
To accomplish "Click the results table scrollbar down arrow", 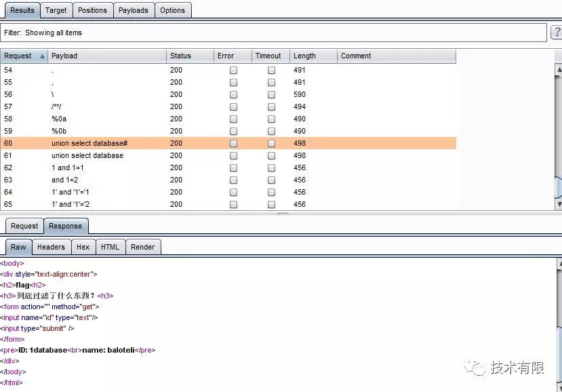I will [559, 204].
